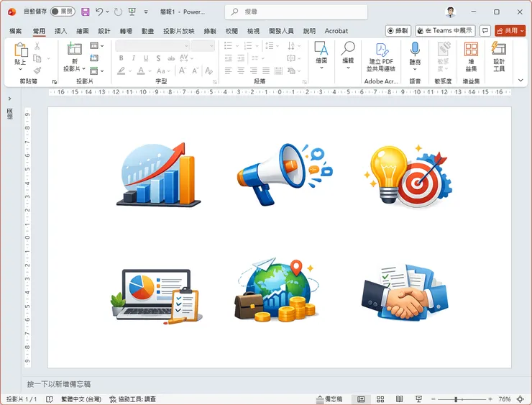Click the New Slide (新投影片) icon
The image size is (532, 405).
(74, 48)
